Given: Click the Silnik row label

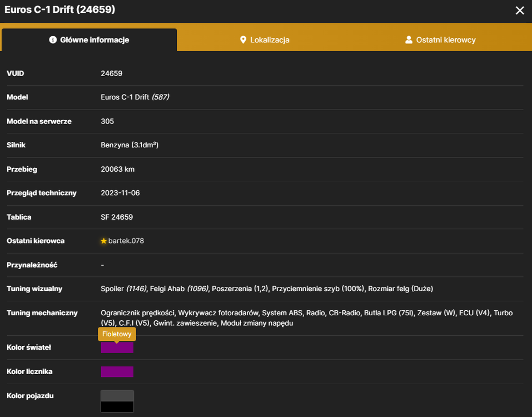Looking at the screenshot, I should click(x=16, y=145).
